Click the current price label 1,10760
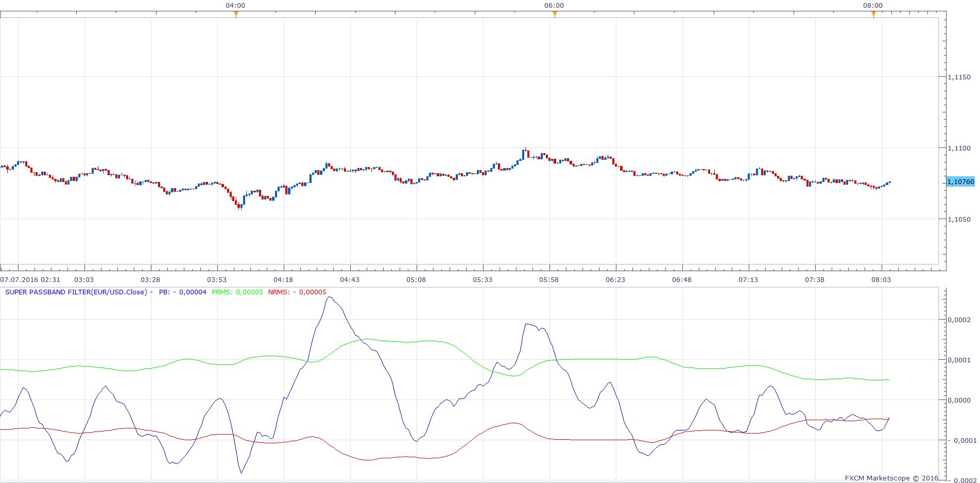Image resolution: width=980 pixels, height=483 pixels. tap(961, 182)
